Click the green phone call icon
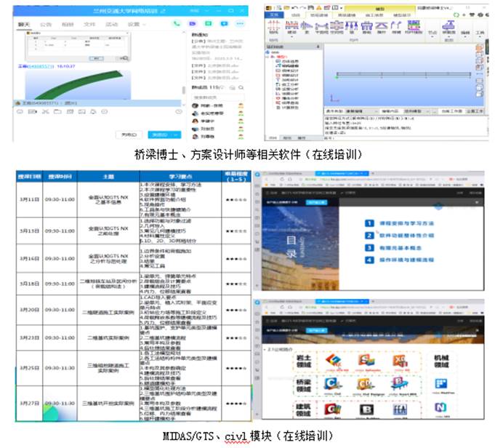 [x=177, y=24]
